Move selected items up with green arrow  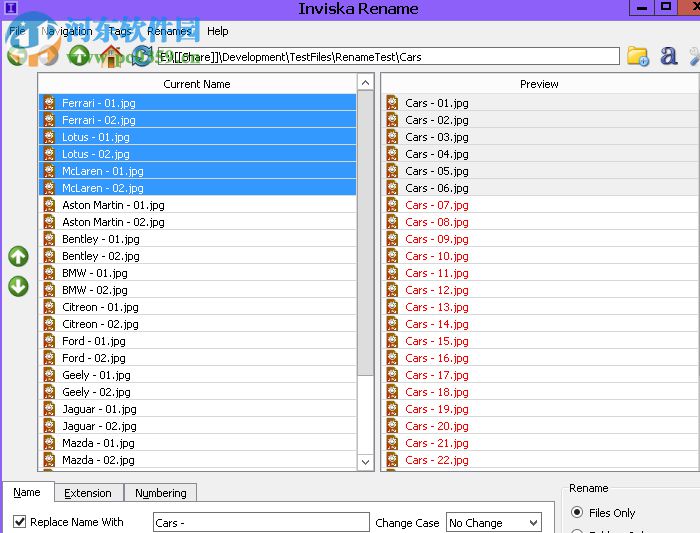[18, 257]
